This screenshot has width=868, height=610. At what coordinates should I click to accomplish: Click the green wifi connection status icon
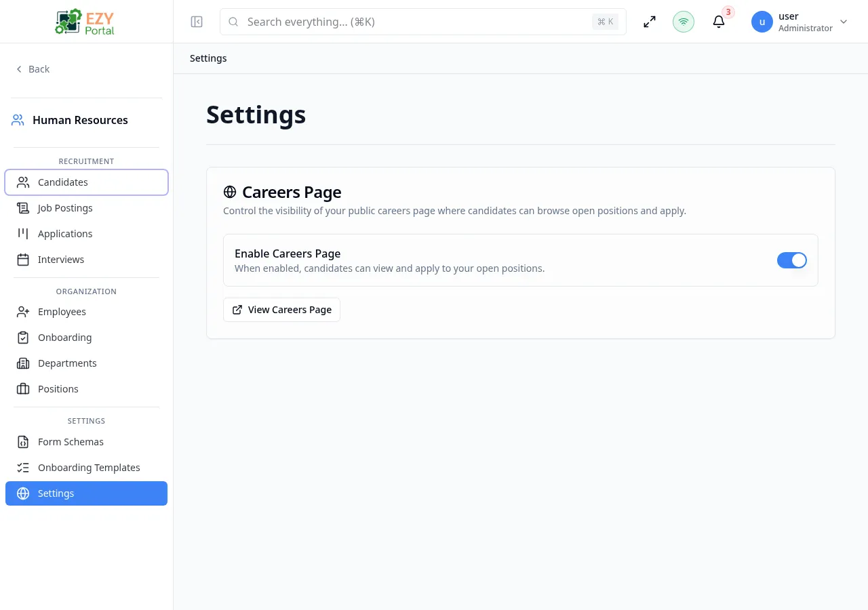pos(684,22)
